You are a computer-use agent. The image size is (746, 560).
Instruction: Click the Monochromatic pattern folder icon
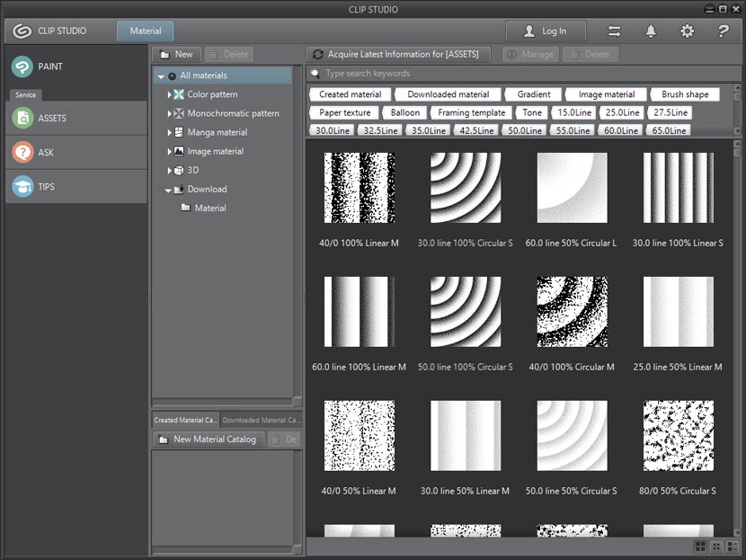pyautogui.click(x=179, y=113)
